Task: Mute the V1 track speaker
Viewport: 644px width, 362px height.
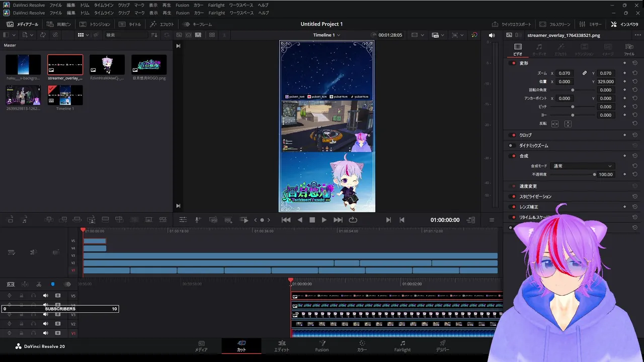Action: point(45,333)
